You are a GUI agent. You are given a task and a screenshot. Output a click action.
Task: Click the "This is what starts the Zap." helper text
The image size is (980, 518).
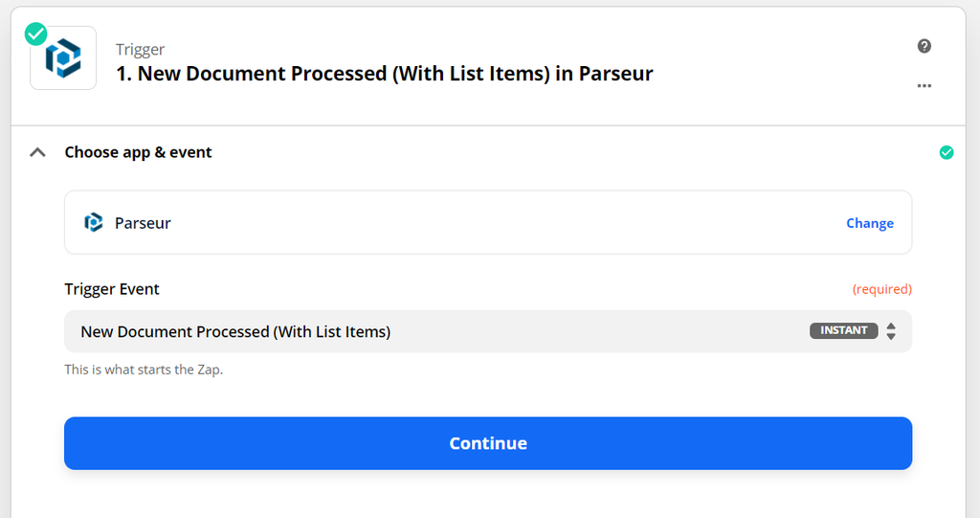(x=144, y=369)
